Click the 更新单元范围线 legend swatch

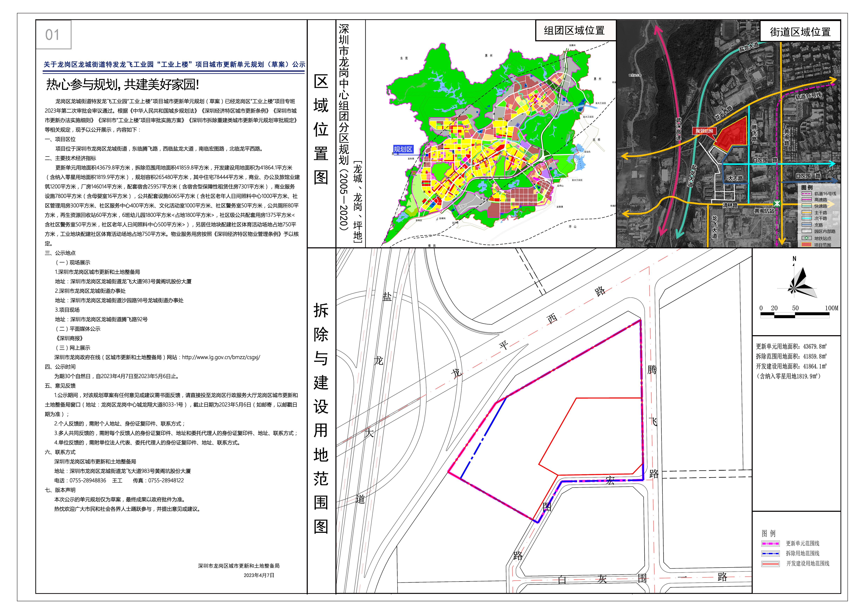point(771,544)
